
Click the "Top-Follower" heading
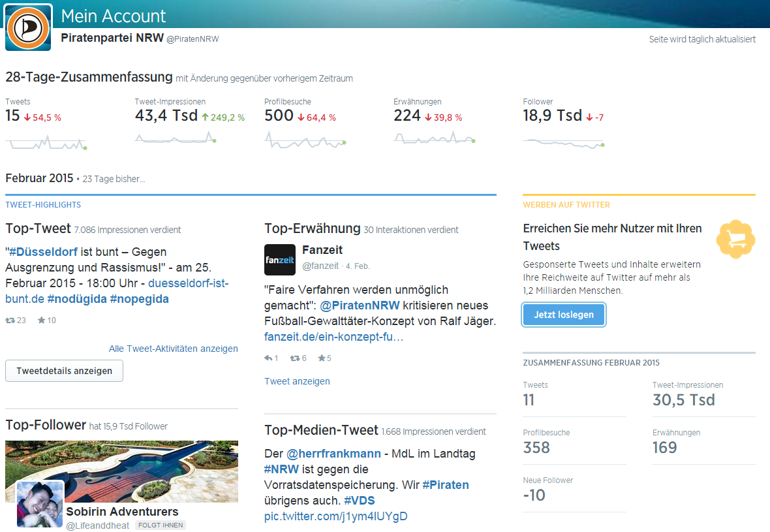pyautogui.click(x=46, y=425)
